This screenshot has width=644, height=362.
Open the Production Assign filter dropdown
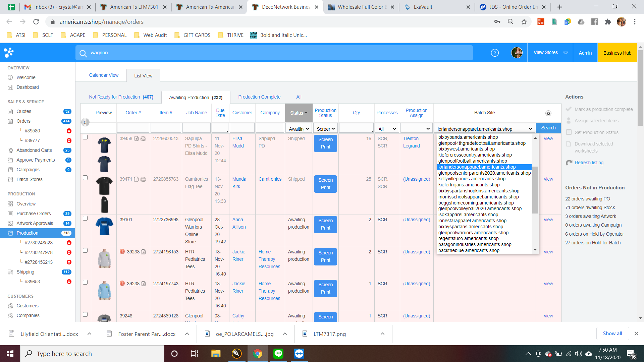[416, 129]
